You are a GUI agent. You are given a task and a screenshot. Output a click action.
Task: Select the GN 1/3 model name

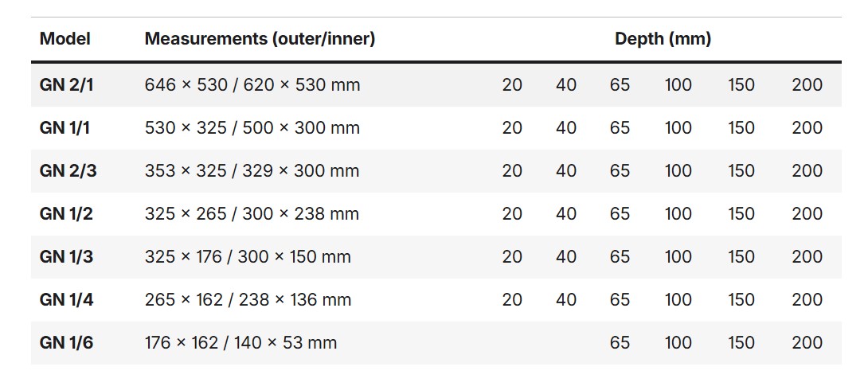[x=67, y=256]
